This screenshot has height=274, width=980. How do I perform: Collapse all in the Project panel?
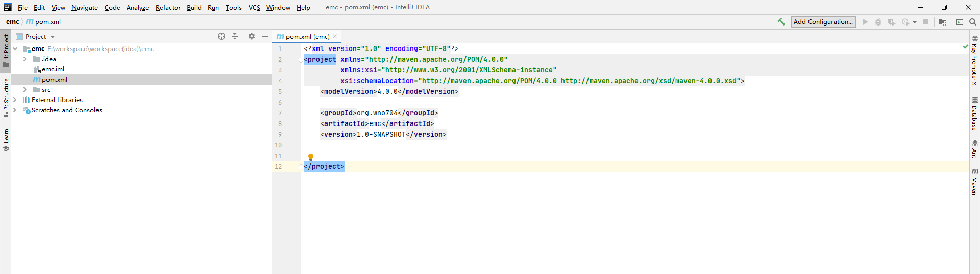(235, 36)
